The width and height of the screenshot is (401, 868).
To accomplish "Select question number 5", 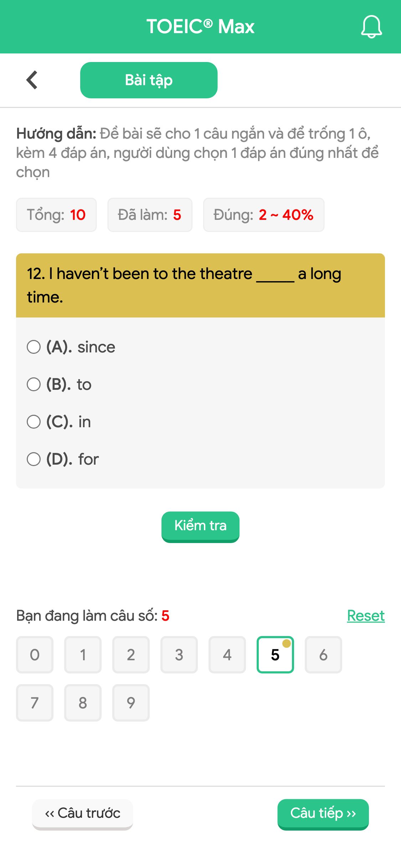I will (x=275, y=655).
